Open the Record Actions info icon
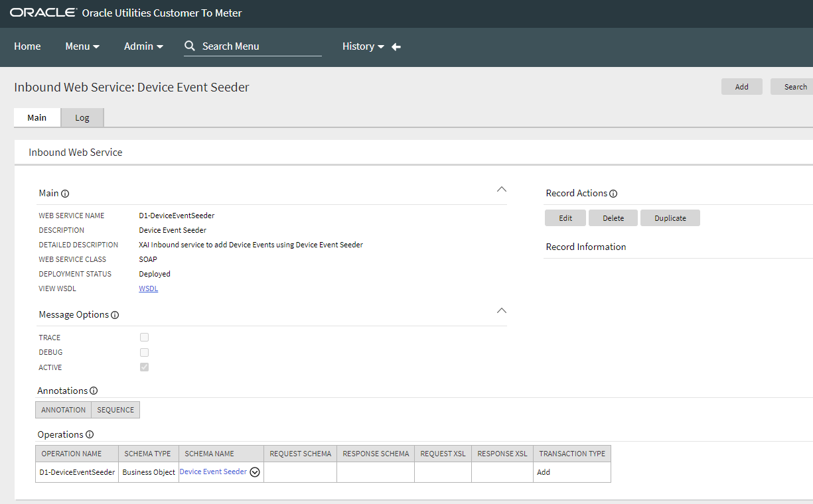The image size is (813, 504). tap(613, 194)
